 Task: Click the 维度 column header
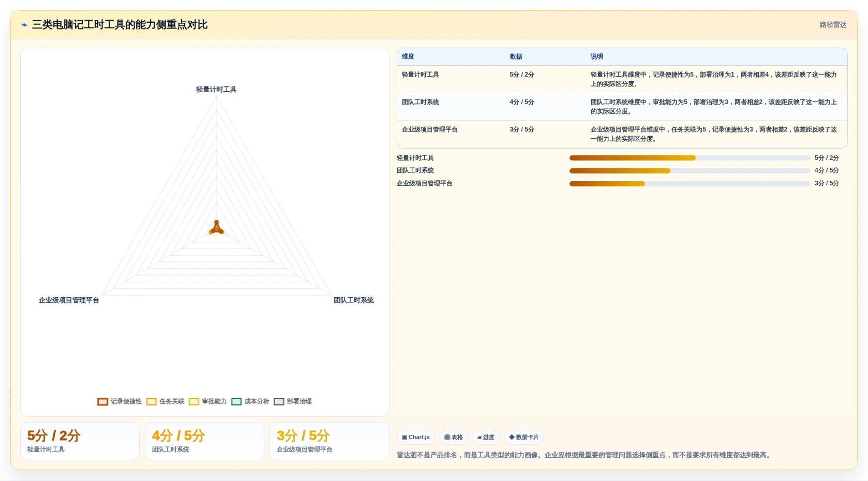(x=408, y=57)
